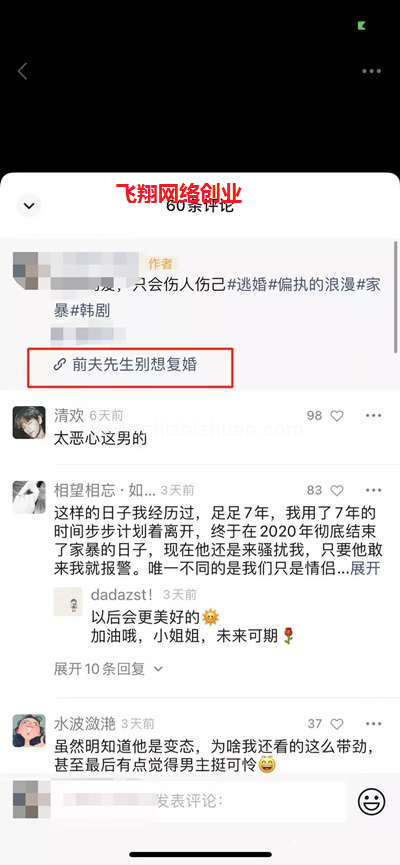Open emoji picker smiley icon
Image resolution: width=400 pixels, height=865 pixels.
coord(371,802)
